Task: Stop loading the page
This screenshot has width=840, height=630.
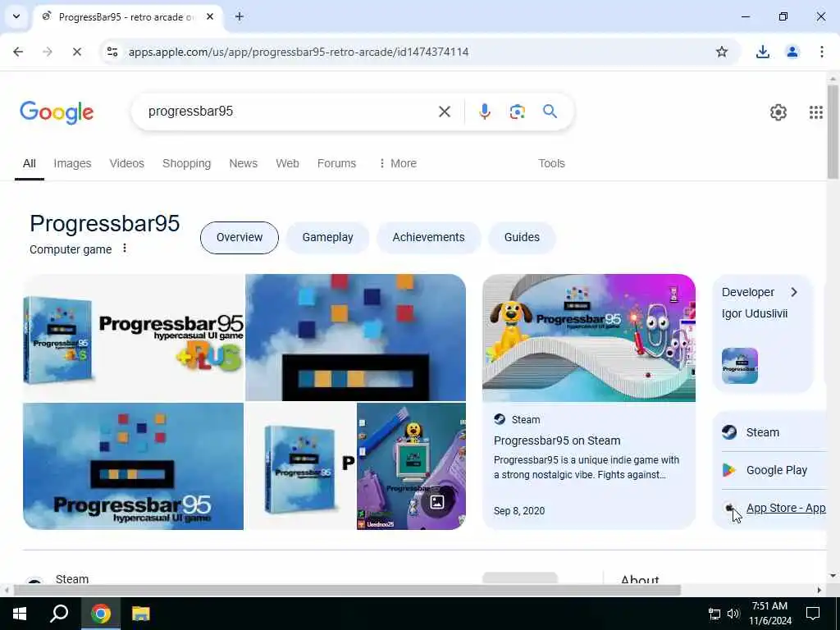Action: (76, 52)
